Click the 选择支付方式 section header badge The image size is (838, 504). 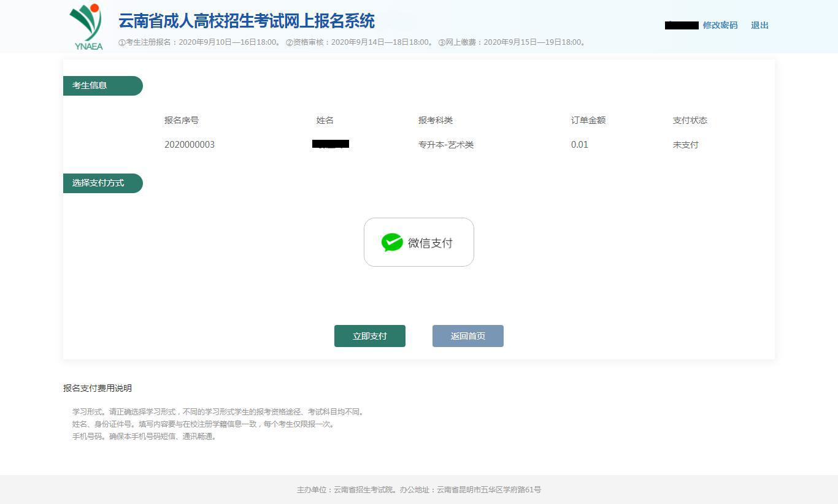[102, 183]
